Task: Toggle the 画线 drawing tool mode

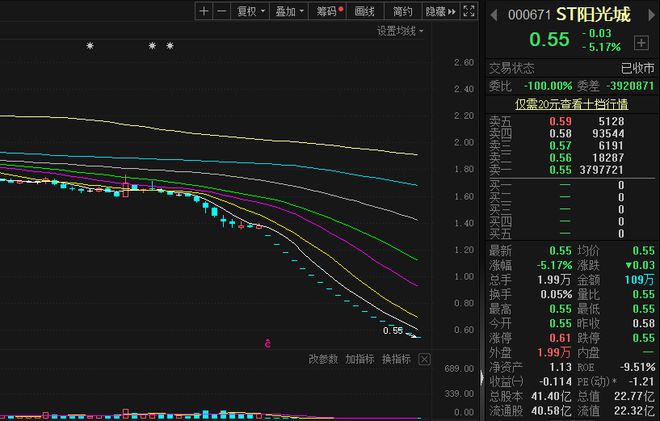Action: [364, 11]
